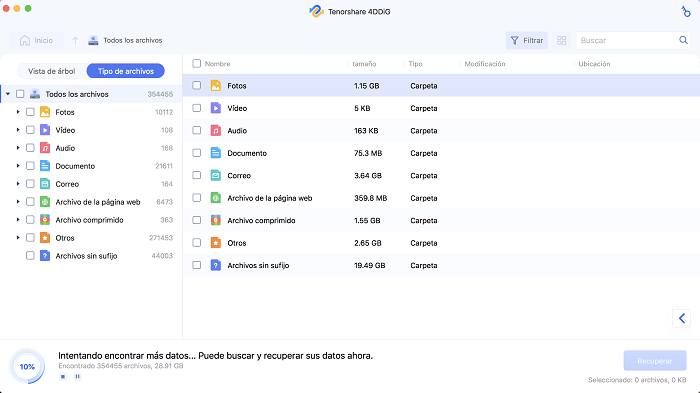
Task: Expand the Otros tree node
Action: click(x=18, y=237)
